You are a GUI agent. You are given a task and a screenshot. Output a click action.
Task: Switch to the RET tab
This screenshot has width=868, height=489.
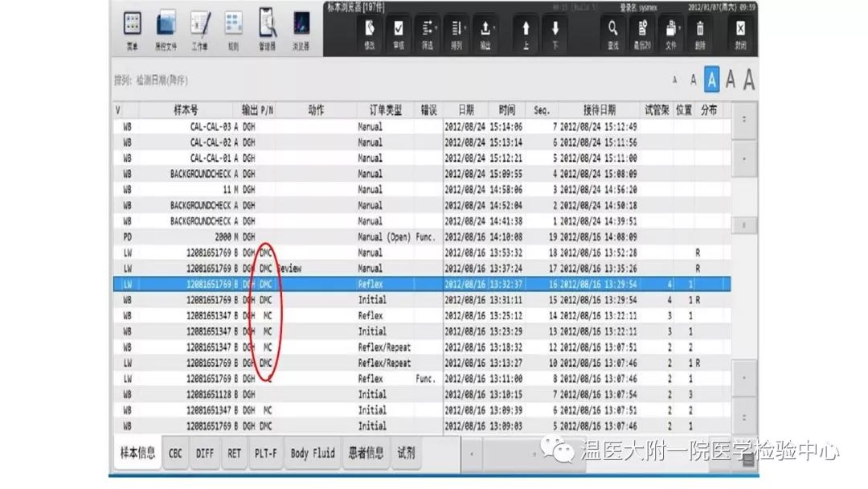(x=234, y=453)
